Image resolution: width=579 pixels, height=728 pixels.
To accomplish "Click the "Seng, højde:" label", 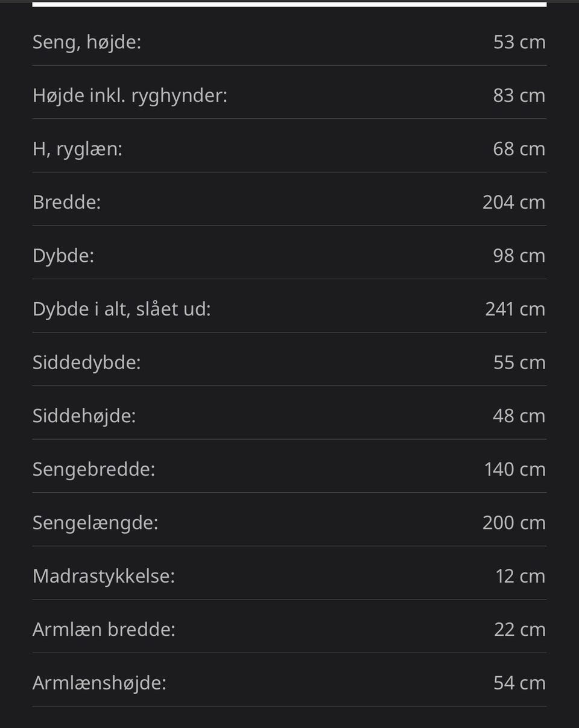I will point(86,42).
